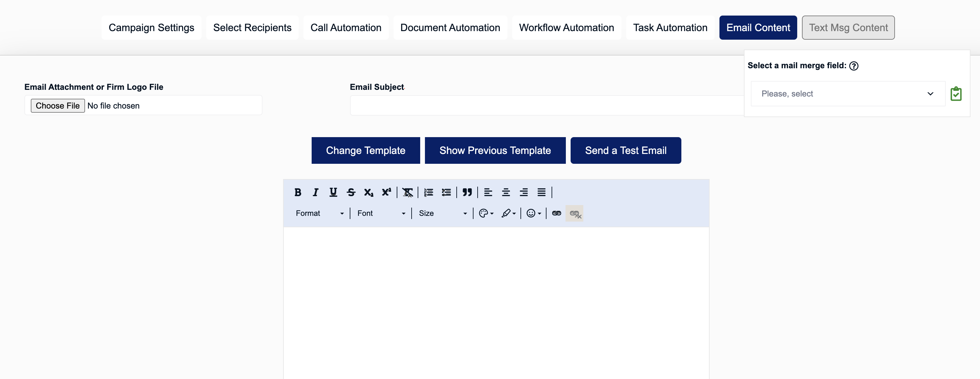Viewport: 980px width, 379px height.
Task: Toggle underline formatting
Action: coord(333,193)
